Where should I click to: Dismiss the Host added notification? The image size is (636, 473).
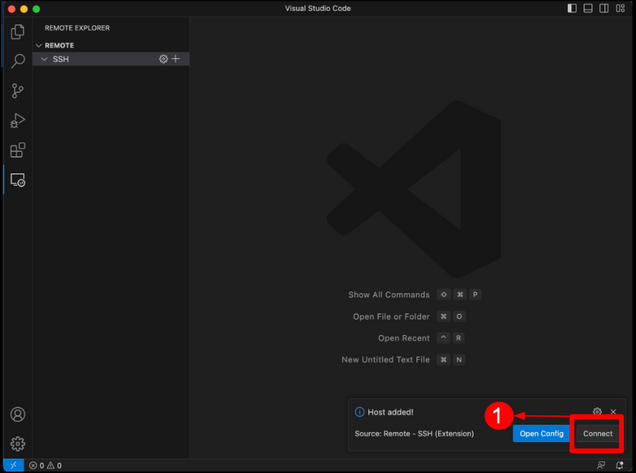613,412
